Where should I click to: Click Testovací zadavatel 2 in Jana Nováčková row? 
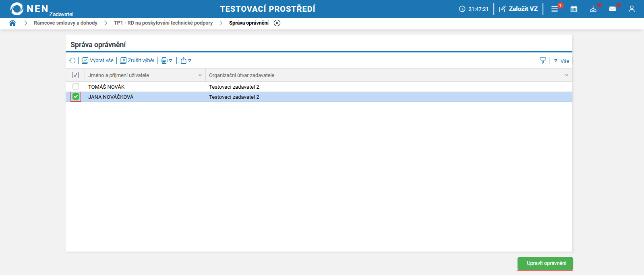pos(234,97)
